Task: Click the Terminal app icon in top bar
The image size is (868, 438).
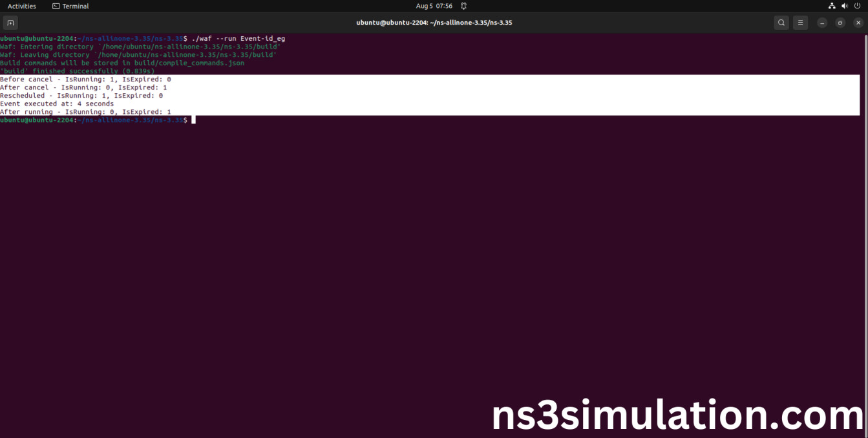Action: click(70, 6)
